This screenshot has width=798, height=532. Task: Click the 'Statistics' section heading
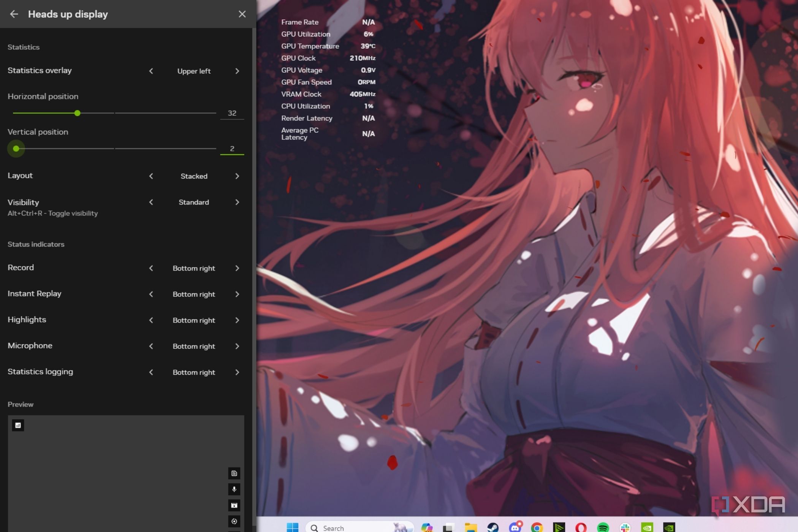(x=24, y=47)
